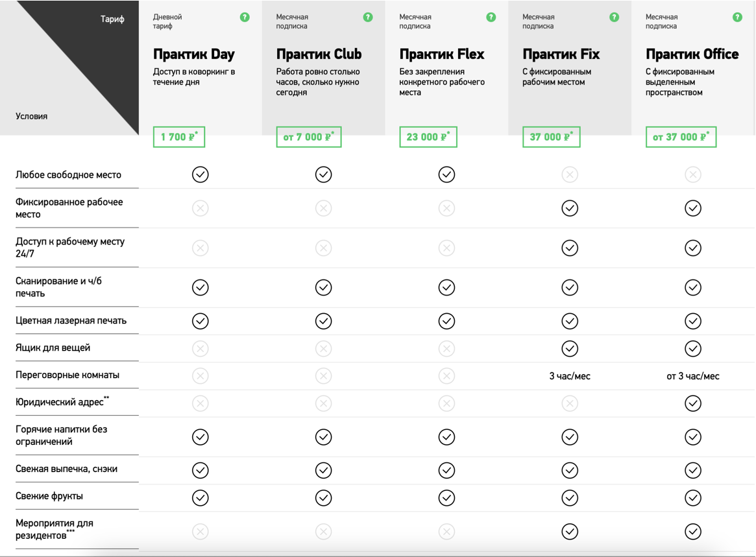756x557 pixels.
Task: Click Office checkmark for Юридический адрес
Action: point(693,403)
